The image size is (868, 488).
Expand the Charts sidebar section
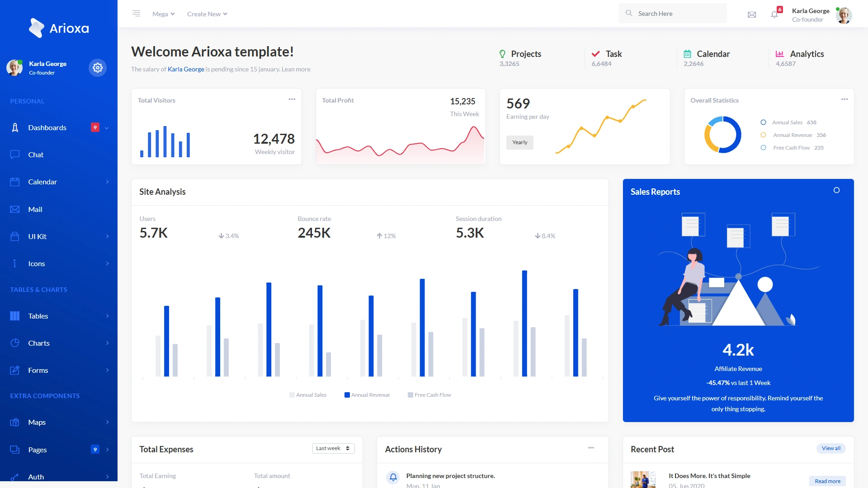(x=38, y=343)
